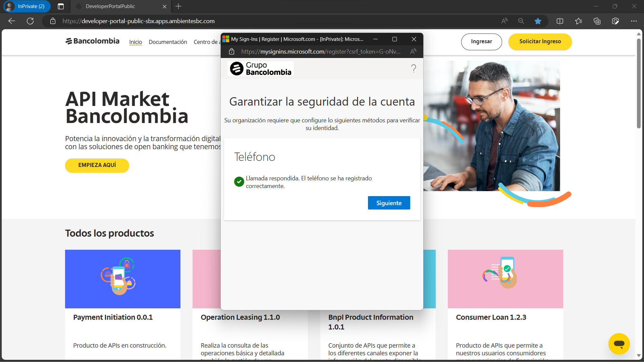Open the favorites list icon
Screen dimensions: 644x362
pos(579,21)
